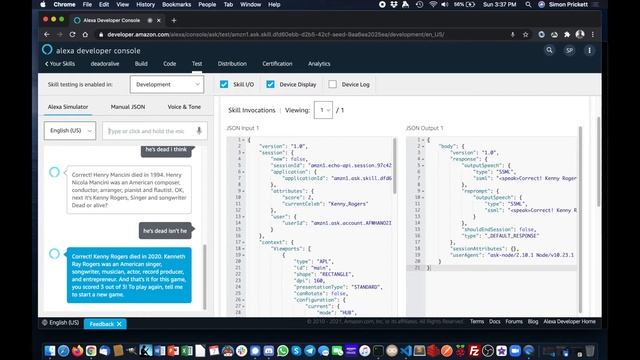The width and height of the screenshot is (640, 360).
Task: Enable the Device Log checkbox
Action: (333, 84)
